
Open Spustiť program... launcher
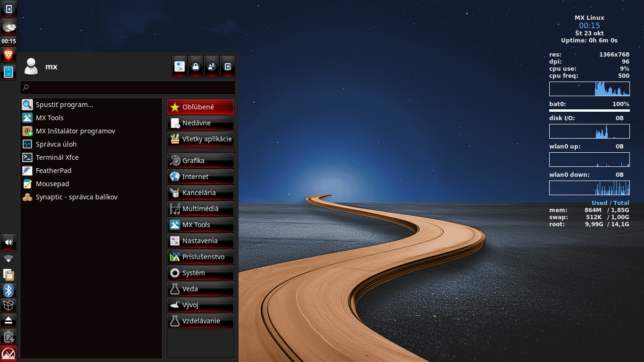click(x=91, y=105)
